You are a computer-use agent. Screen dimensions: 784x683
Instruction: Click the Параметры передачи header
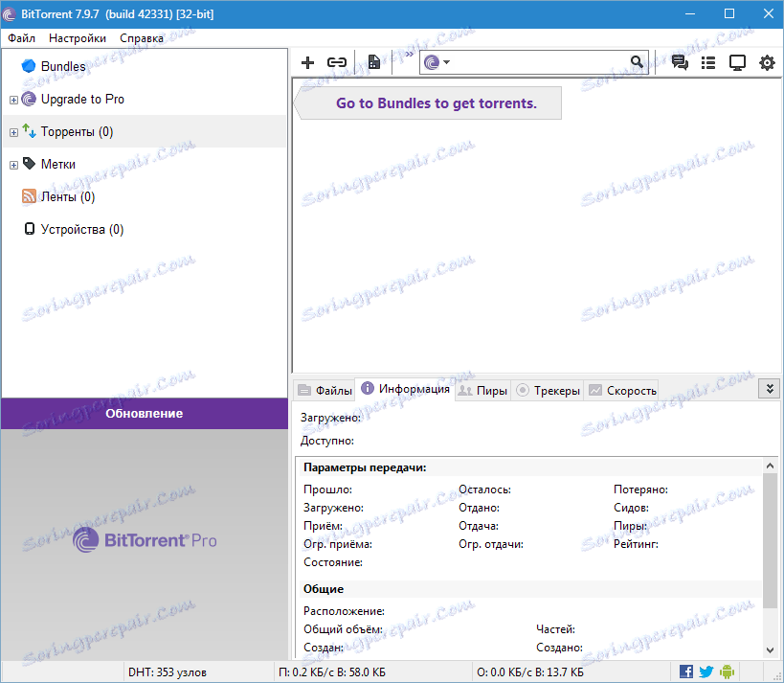pos(365,467)
